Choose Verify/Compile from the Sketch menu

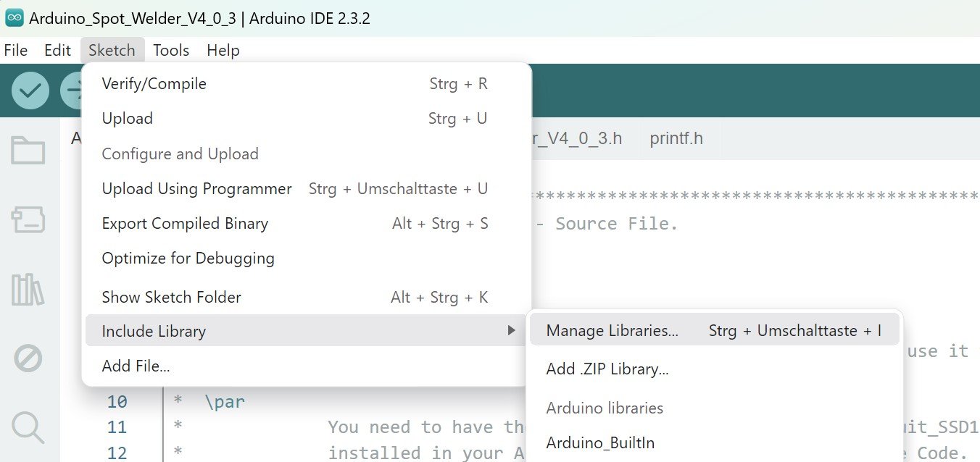coord(307,84)
